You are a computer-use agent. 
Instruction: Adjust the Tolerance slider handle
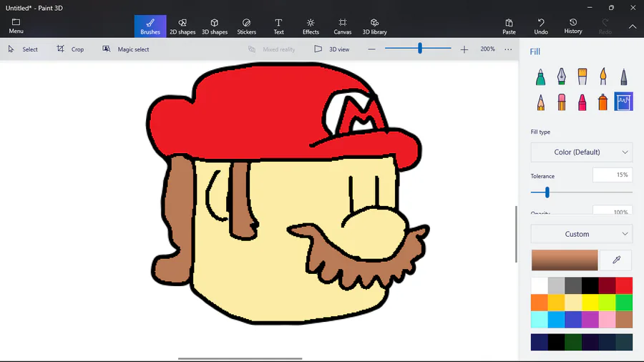coord(547,192)
